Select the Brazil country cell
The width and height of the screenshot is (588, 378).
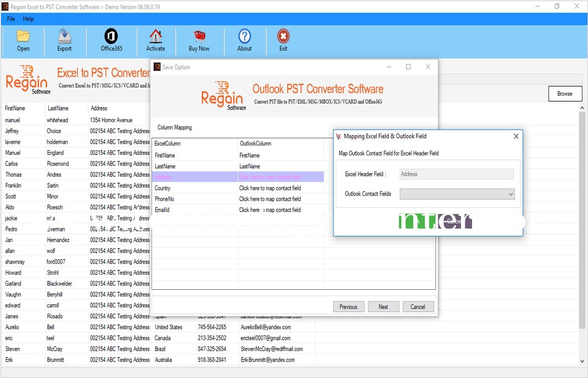(x=160, y=349)
